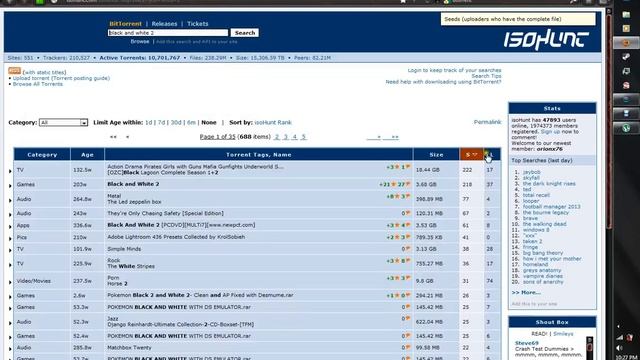Click the isoHunt logo
Viewport: 640px width, 360px height.
pos(546,40)
